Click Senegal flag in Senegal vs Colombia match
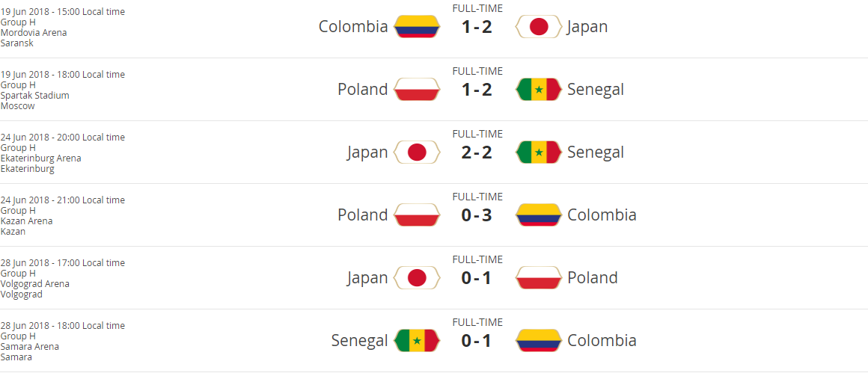The width and height of the screenshot is (868, 373). point(417,341)
